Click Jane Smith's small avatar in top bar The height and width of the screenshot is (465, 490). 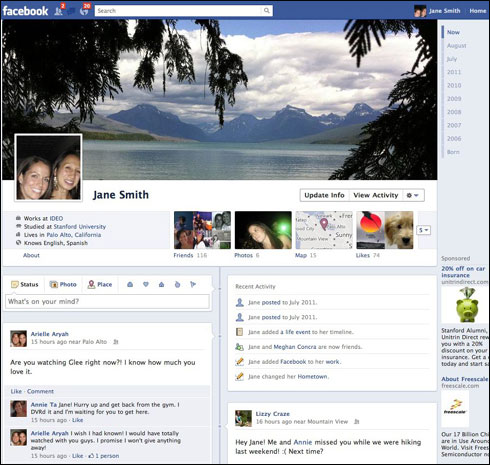pyautogui.click(x=420, y=11)
